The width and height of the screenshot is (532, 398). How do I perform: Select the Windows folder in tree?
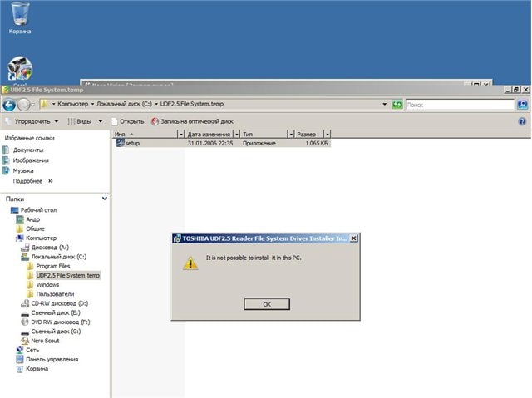click(x=42, y=285)
